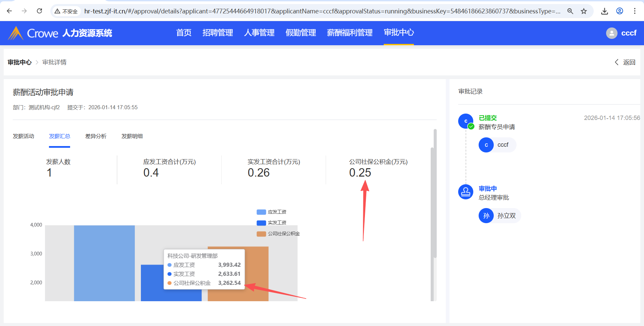Toggle 公司社保公积金 legend series
The width and height of the screenshot is (644, 326).
tap(278, 234)
